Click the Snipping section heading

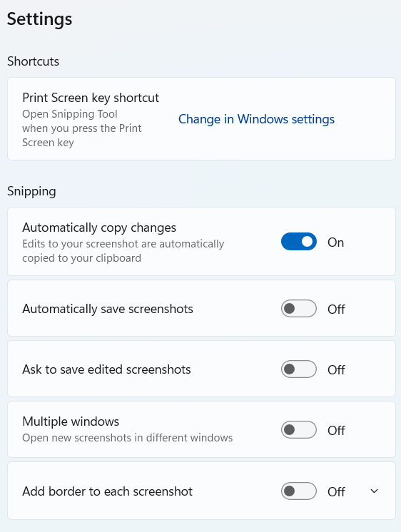coord(31,191)
